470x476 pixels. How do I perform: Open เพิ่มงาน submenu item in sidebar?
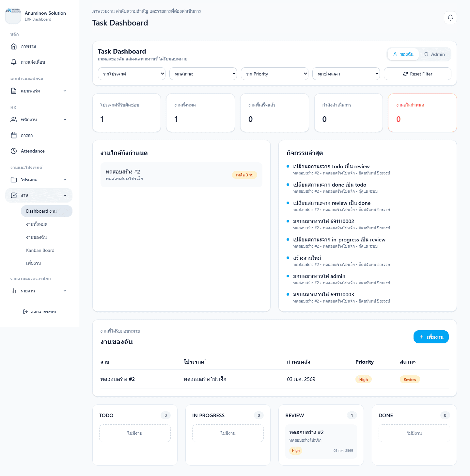coord(47,263)
